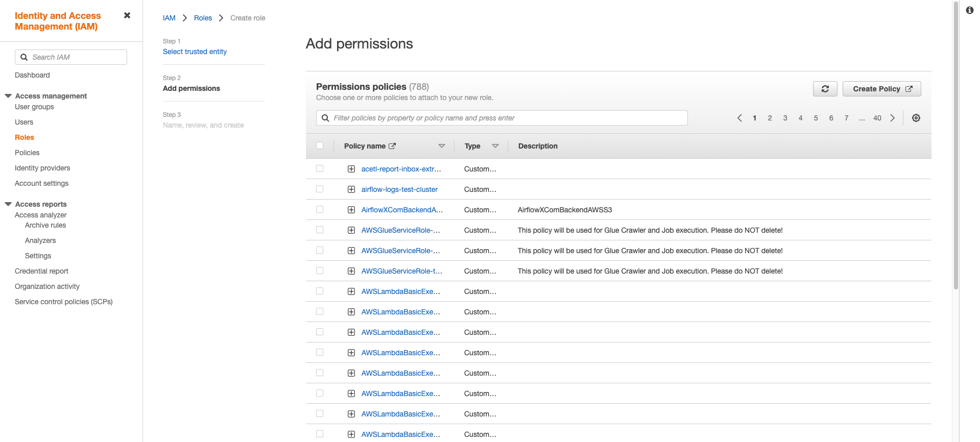Image resolution: width=980 pixels, height=442 pixels.
Task: Select all policies with the header checkbox
Action: 320,145
